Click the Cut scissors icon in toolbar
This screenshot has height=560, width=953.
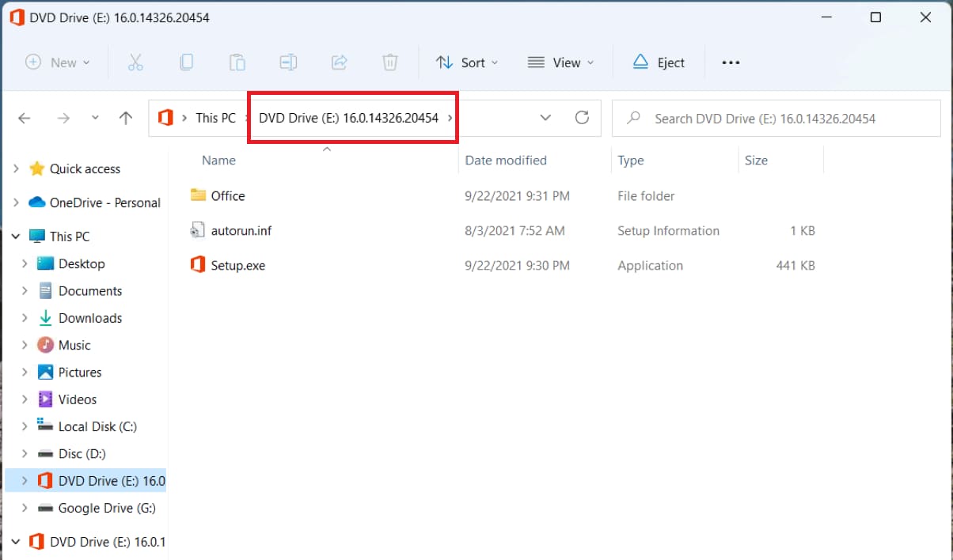tap(135, 62)
